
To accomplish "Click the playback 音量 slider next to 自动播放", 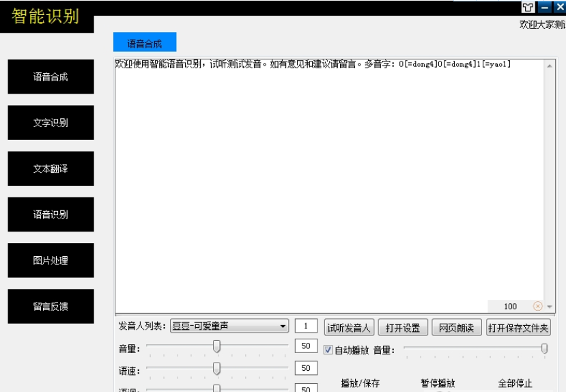I will 475,348.
